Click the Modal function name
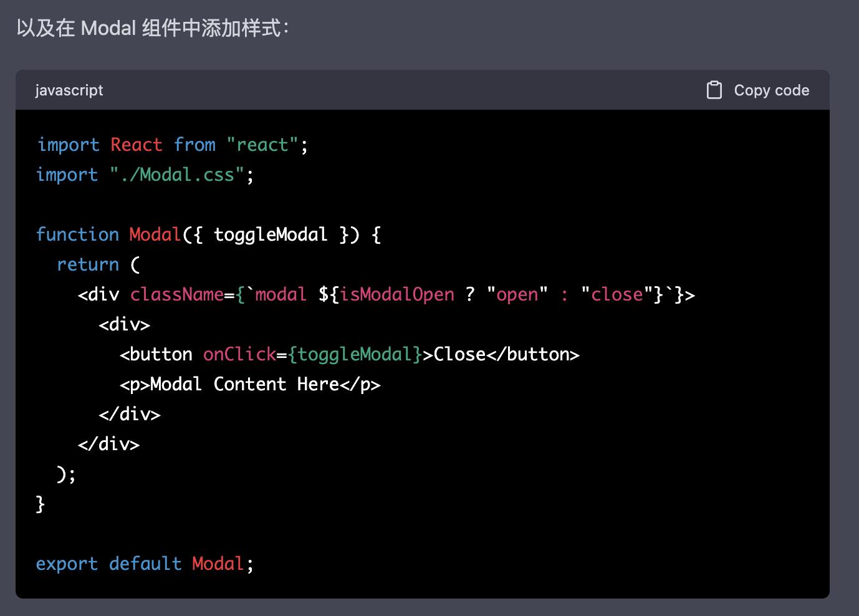The width and height of the screenshot is (859, 616). coord(155,234)
